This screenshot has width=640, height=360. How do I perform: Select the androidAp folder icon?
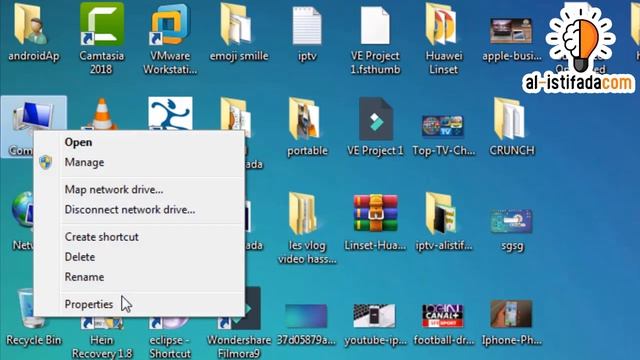[x=31, y=24]
